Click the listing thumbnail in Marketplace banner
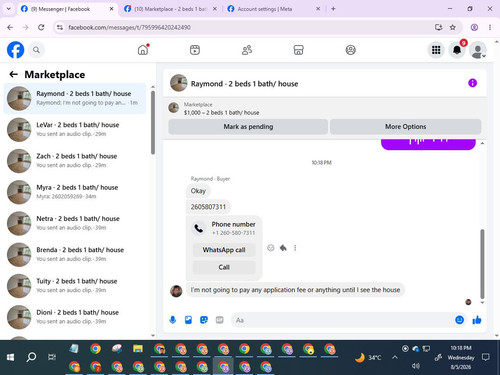The height and width of the screenshot is (375, 500). (174, 108)
